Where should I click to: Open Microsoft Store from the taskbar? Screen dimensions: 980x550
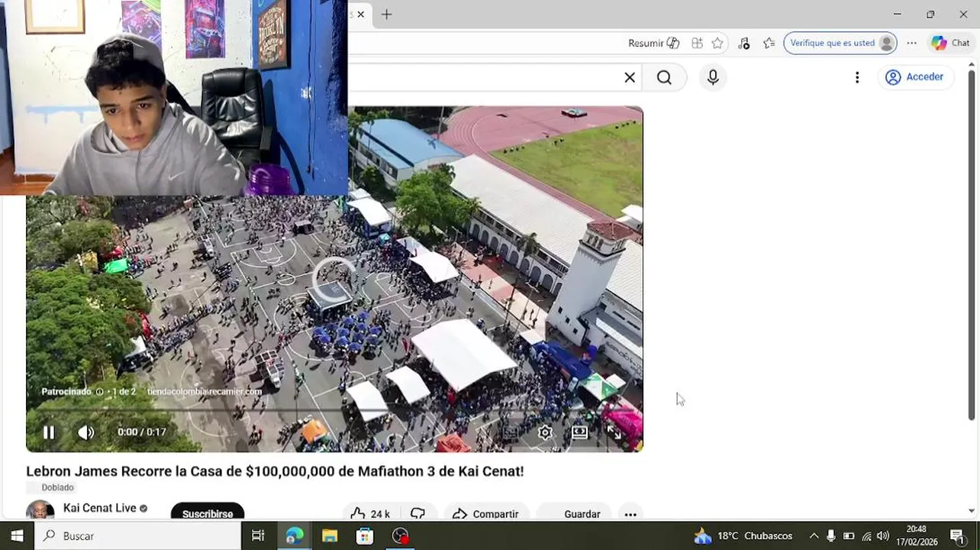tap(365, 536)
